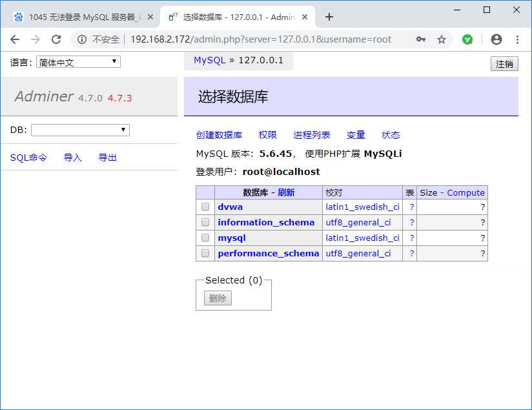Click the 注销 logout button
The height and width of the screenshot is (410, 532).
[504, 64]
